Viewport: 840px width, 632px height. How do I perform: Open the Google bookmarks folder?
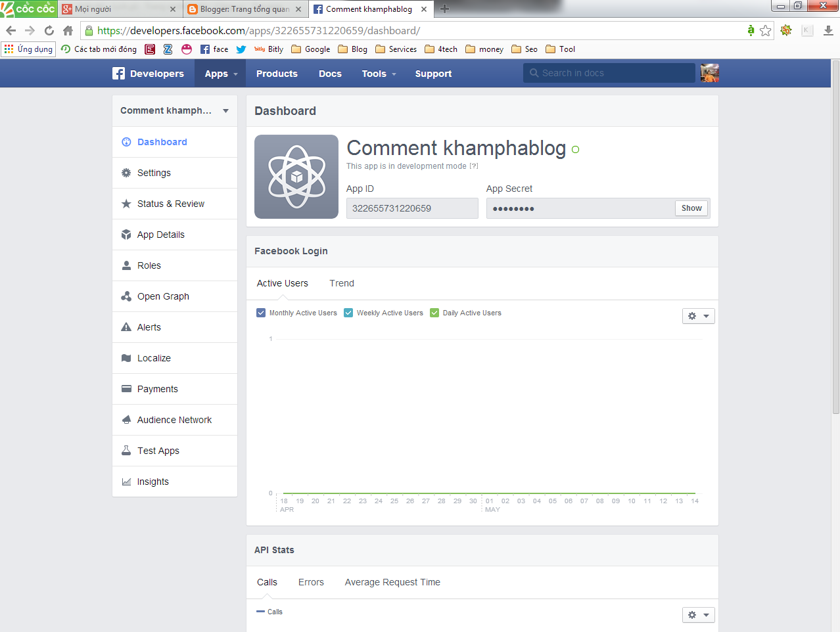point(311,49)
